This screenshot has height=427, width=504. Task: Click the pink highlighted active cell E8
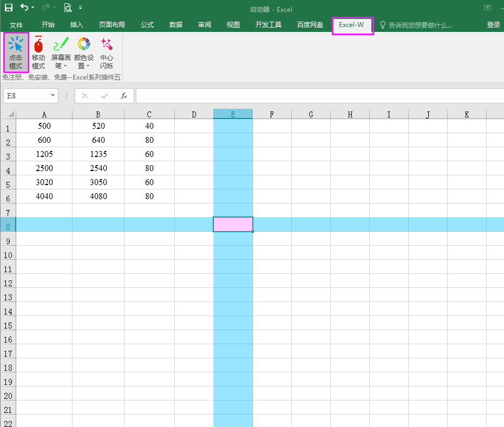point(233,224)
